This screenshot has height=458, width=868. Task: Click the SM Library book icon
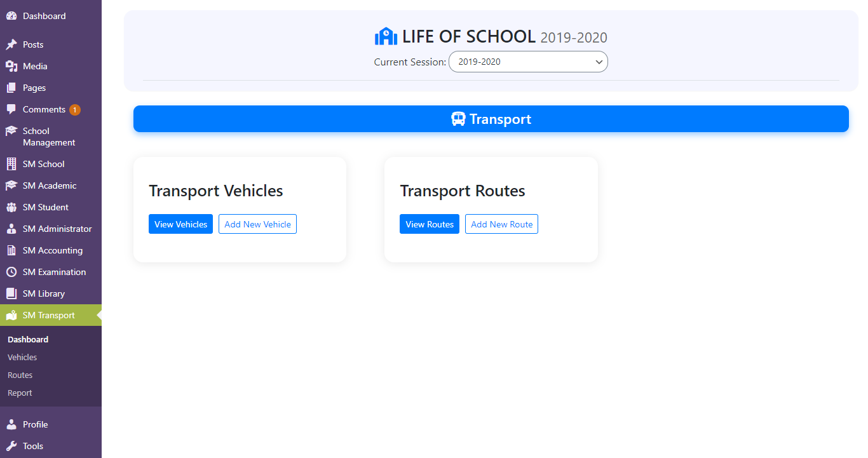[11, 293]
